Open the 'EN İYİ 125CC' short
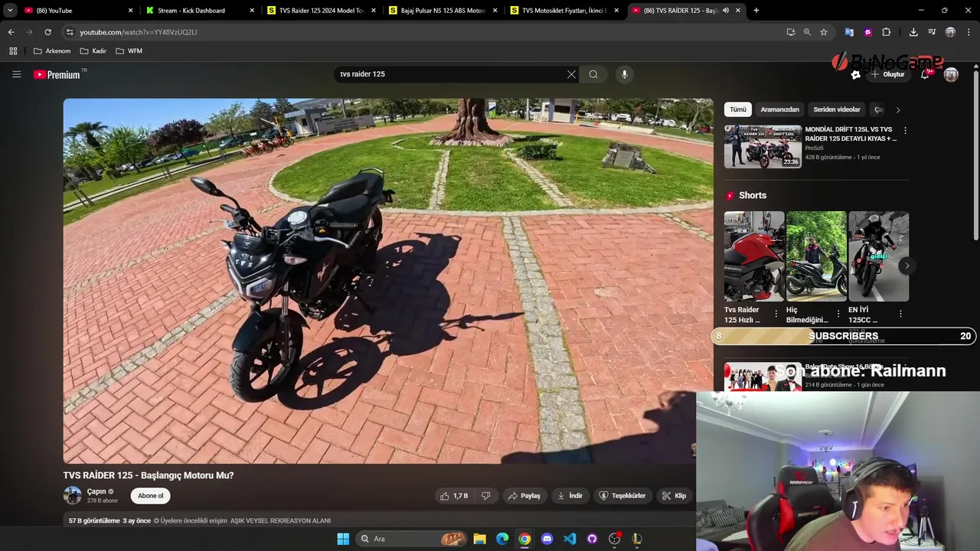 click(x=878, y=256)
